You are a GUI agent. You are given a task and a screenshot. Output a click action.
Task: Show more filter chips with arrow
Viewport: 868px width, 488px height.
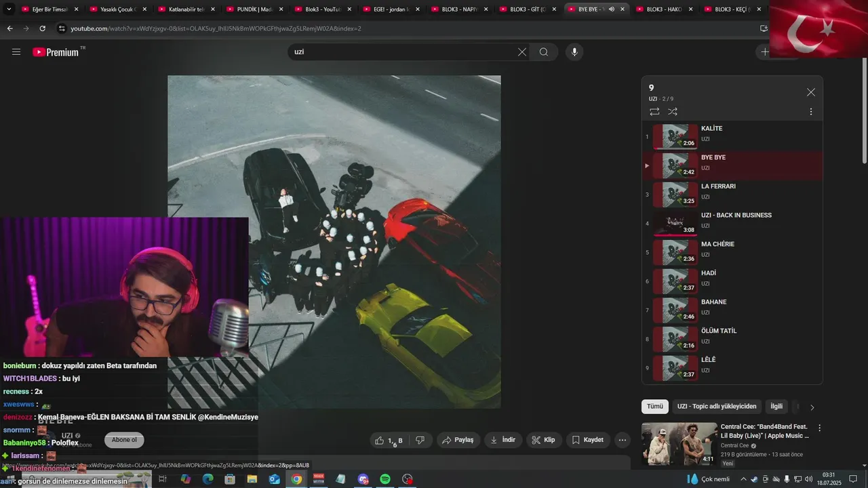click(x=812, y=407)
